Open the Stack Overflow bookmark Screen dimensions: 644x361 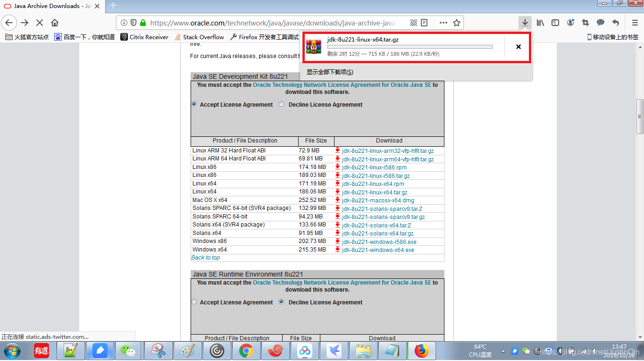coord(199,37)
